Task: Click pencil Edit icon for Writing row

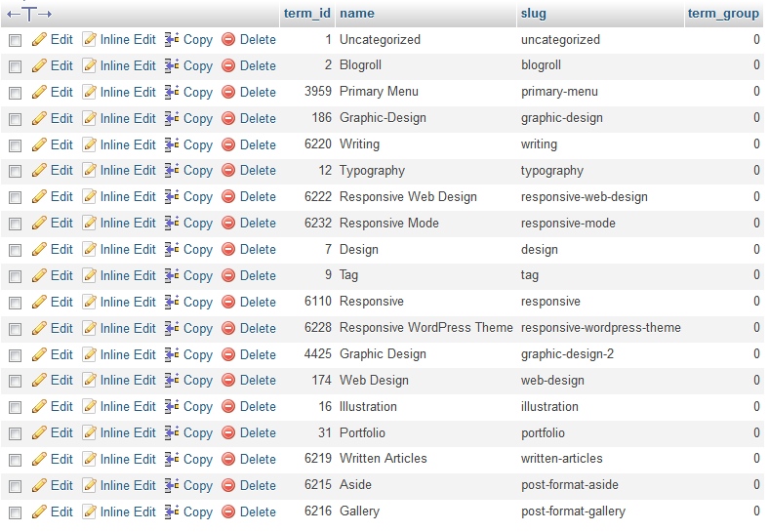Action: 39,144
